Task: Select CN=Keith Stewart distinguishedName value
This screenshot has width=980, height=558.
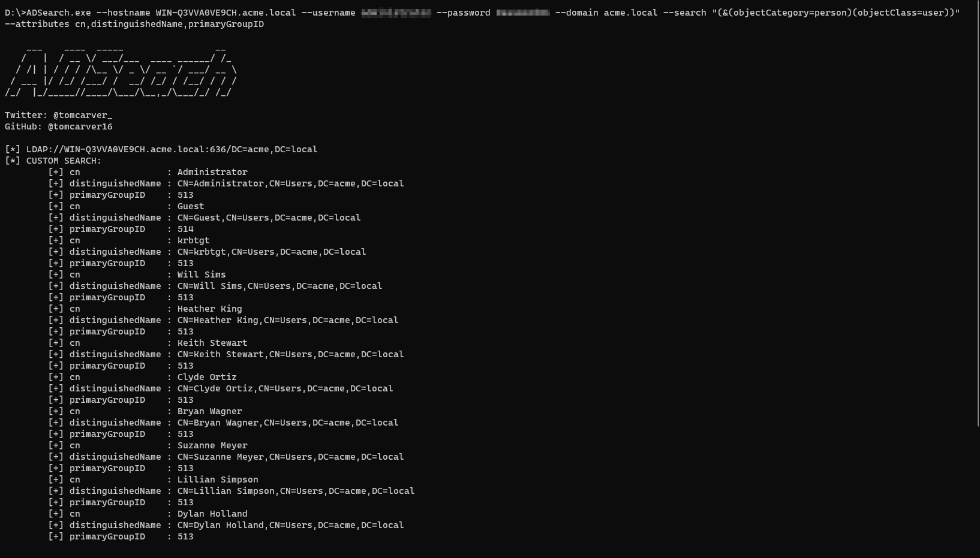Action: pyautogui.click(x=290, y=354)
